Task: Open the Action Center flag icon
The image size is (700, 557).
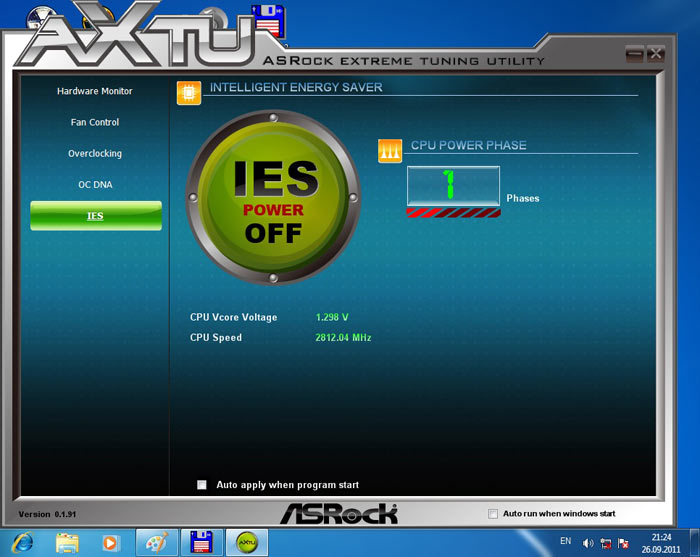Action: tap(623, 543)
